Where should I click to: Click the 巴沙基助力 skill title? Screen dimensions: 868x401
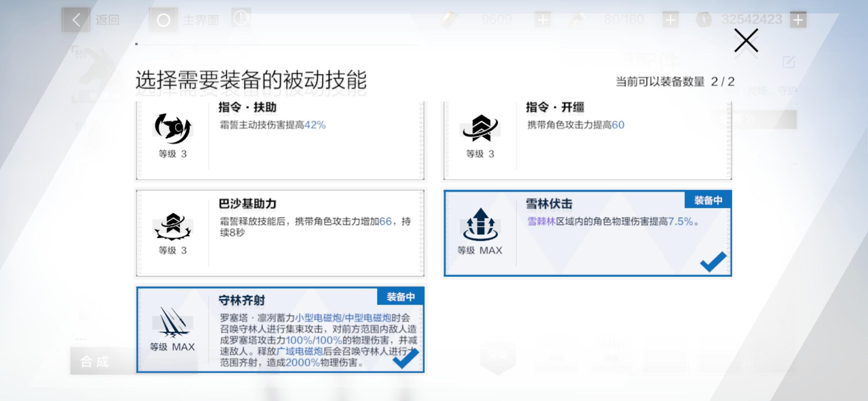point(247,203)
